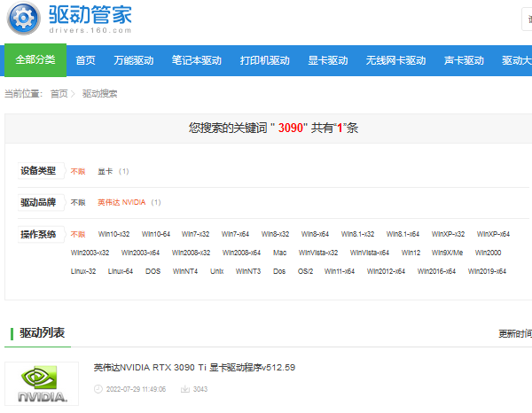Sort results by 更新时间
Screen dimensions: 532x413
point(515,333)
